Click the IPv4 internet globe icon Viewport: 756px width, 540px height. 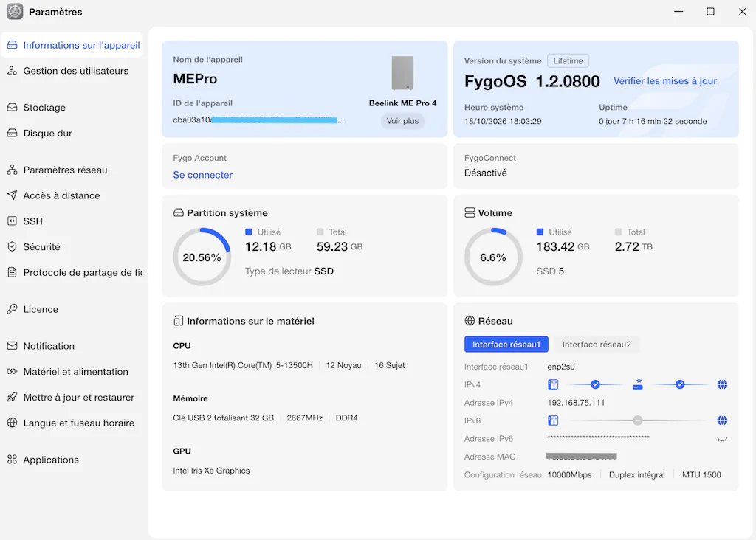click(722, 384)
